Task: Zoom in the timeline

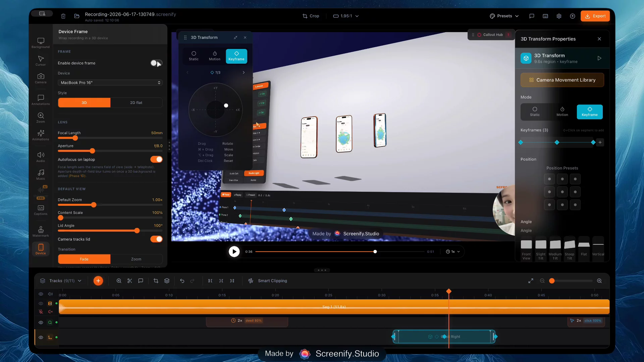Action: pyautogui.click(x=599, y=281)
